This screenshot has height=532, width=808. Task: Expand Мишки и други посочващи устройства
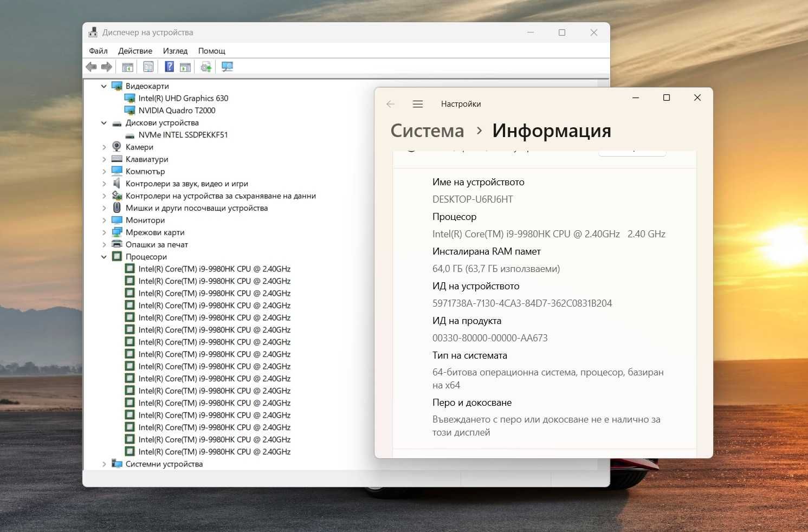[104, 208]
